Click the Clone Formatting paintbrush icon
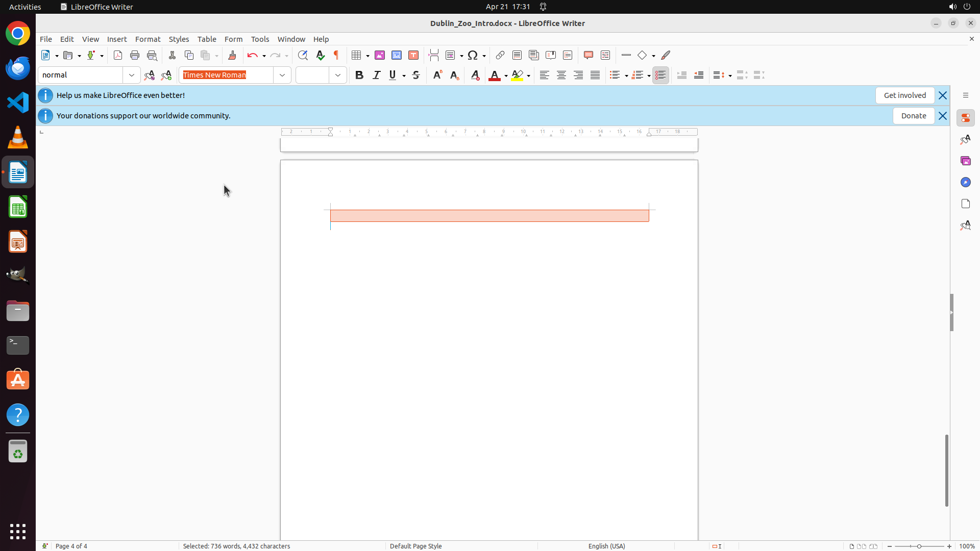980x551 pixels. click(x=232, y=55)
